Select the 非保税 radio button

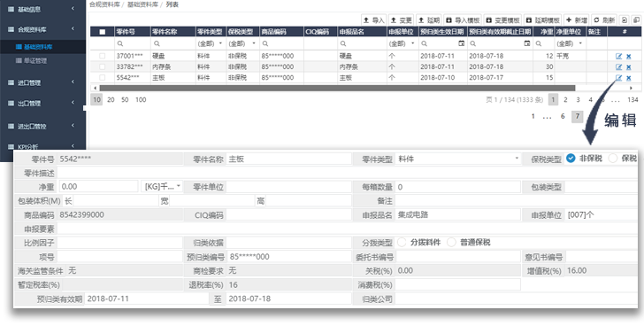(x=571, y=159)
